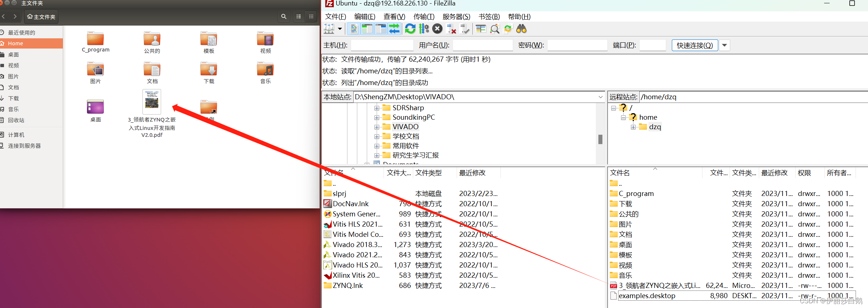Screen dimensions: 868x308
Task: Click the 快速连接(Q) button
Action: tap(695, 45)
